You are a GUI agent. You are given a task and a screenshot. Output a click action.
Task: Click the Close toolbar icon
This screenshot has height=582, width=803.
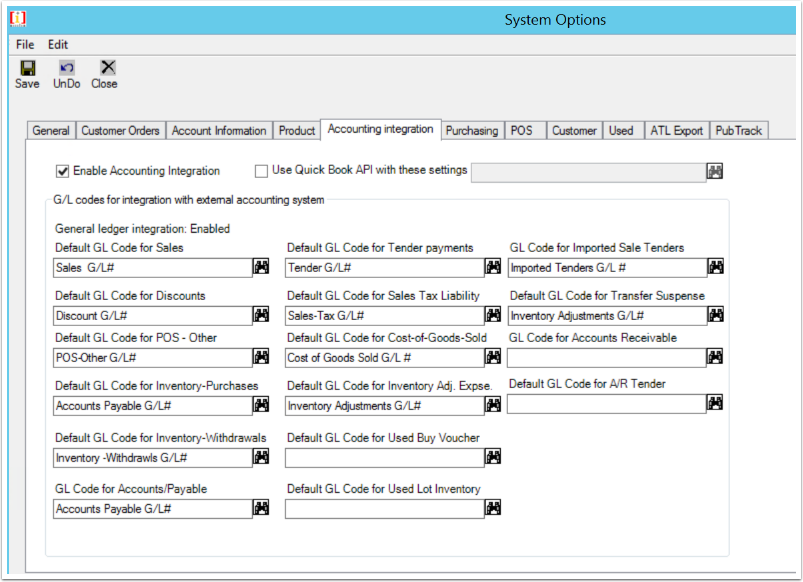[x=108, y=68]
